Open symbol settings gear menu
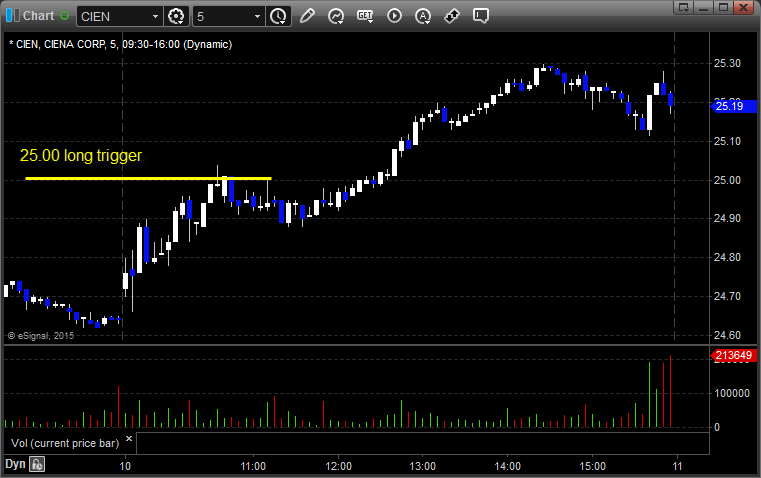 tap(176, 16)
